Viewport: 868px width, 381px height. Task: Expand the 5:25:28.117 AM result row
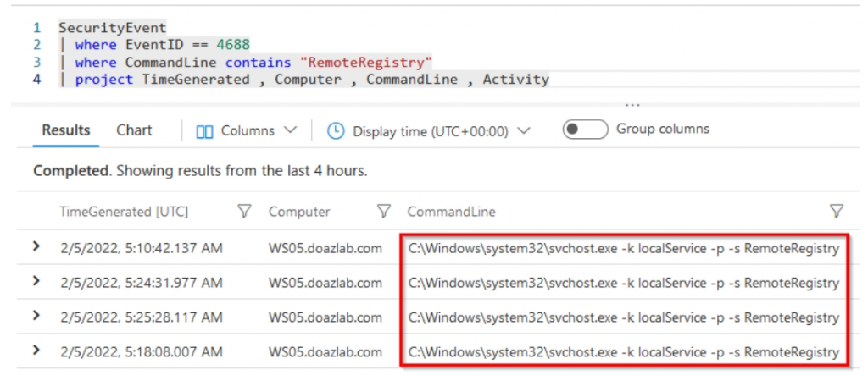tap(36, 317)
